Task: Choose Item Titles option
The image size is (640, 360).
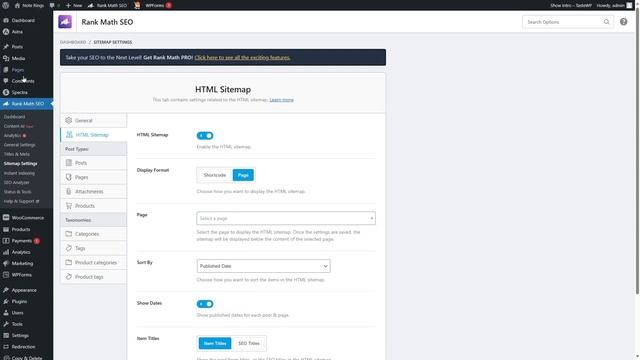Action: [215, 343]
